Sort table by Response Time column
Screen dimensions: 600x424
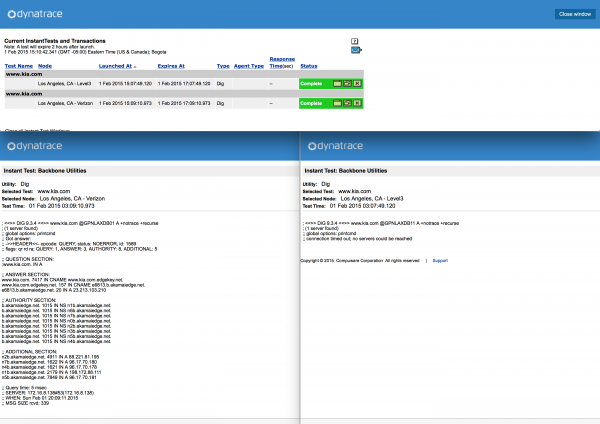282,62
